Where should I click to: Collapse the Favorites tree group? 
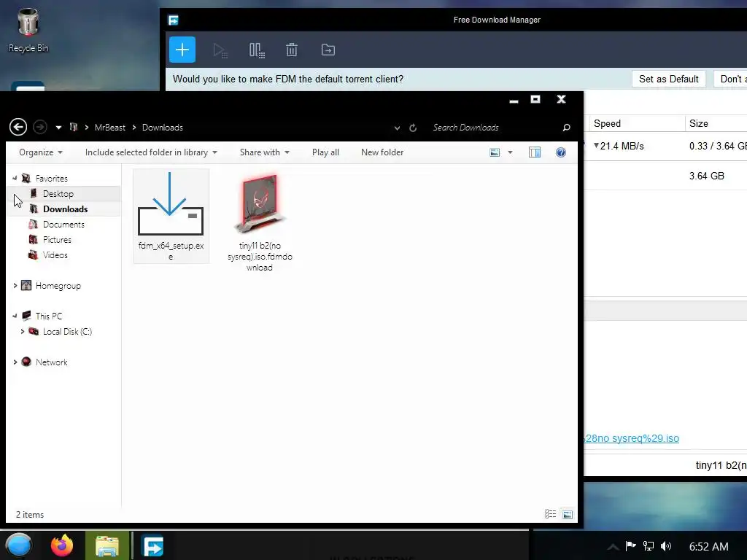coord(15,178)
